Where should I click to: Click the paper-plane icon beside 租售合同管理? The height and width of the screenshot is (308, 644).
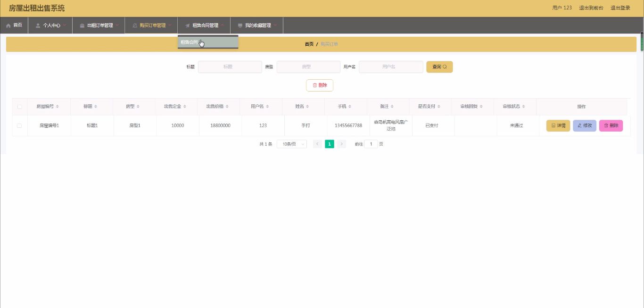[x=188, y=25]
